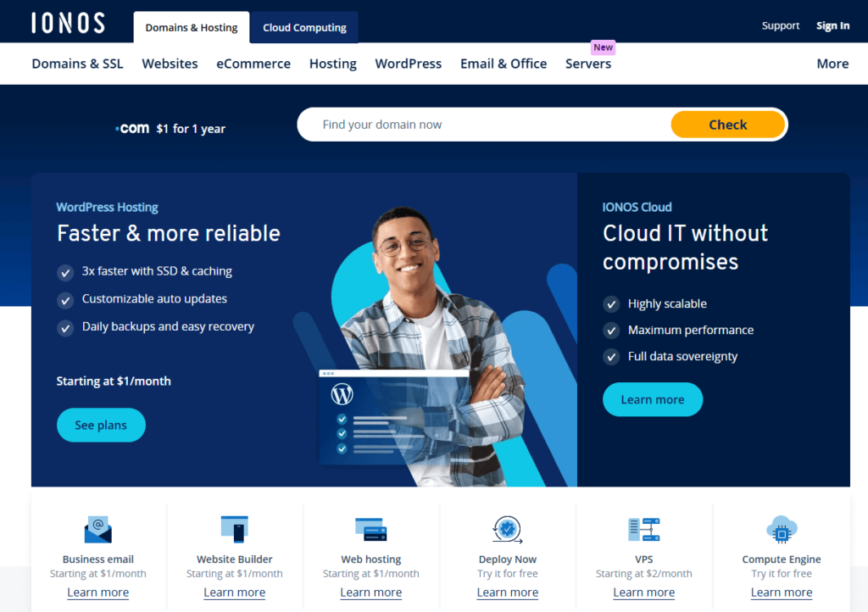868x612 pixels.
Task: Click the WordPress Hosting heading label
Action: click(107, 208)
